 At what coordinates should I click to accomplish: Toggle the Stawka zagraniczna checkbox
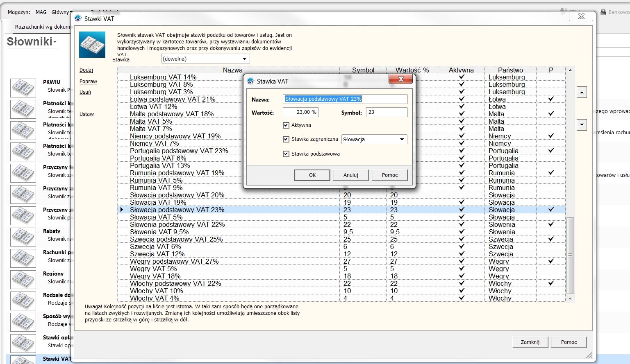click(x=286, y=139)
